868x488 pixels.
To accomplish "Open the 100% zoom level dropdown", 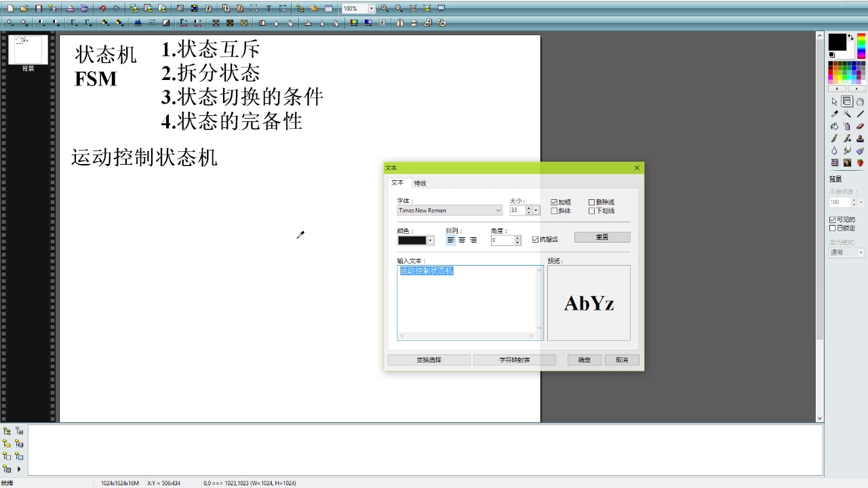I will (371, 9).
